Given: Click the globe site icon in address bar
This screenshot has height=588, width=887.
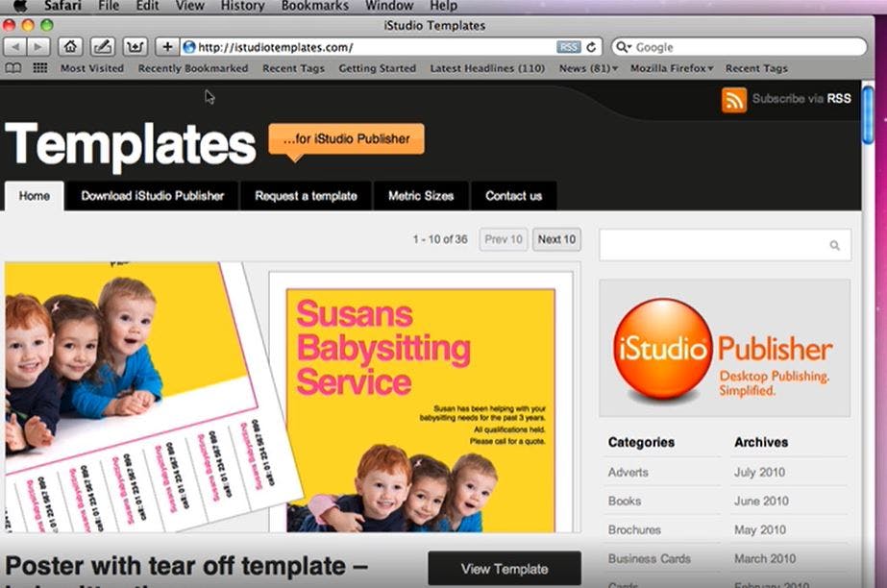Looking at the screenshot, I should pyautogui.click(x=189, y=47).
